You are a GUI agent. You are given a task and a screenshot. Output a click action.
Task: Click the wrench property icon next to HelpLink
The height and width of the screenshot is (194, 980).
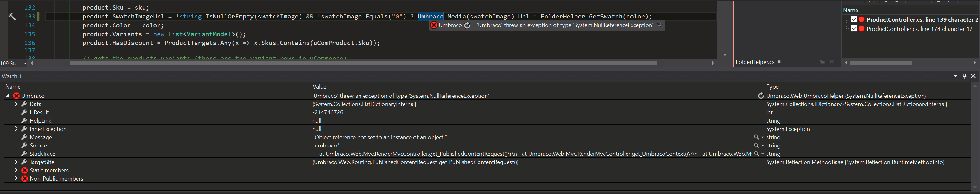point(24,120)
